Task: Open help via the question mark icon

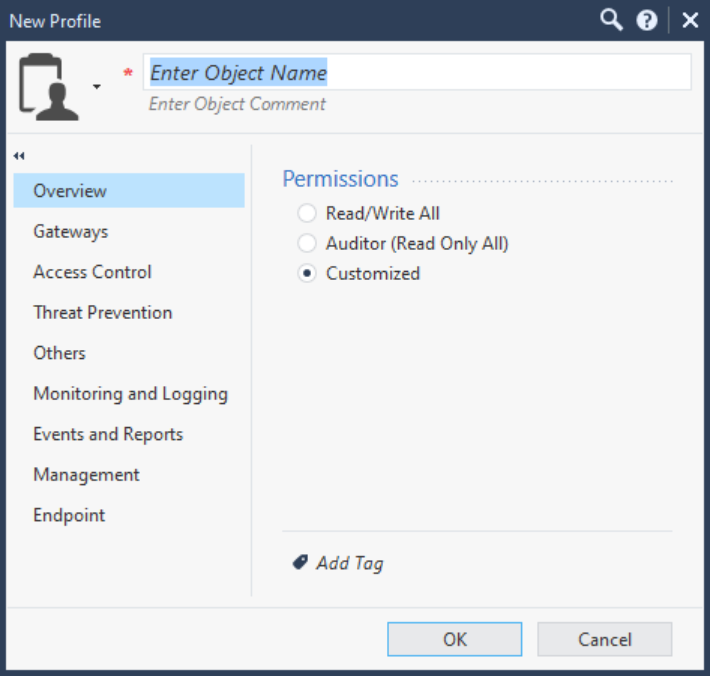Action: 647,20
